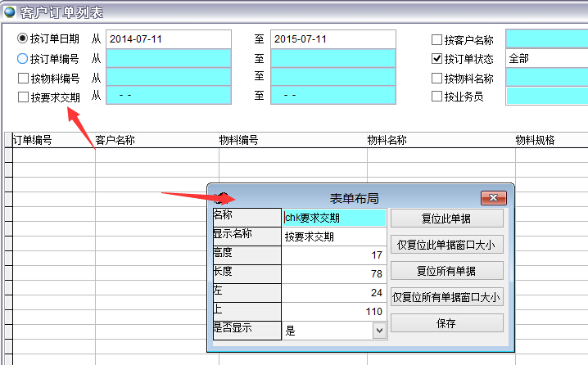Tick the 按要求交期 checkbox
The height and width of the screenshot is (365, 588).
[23, 97]
